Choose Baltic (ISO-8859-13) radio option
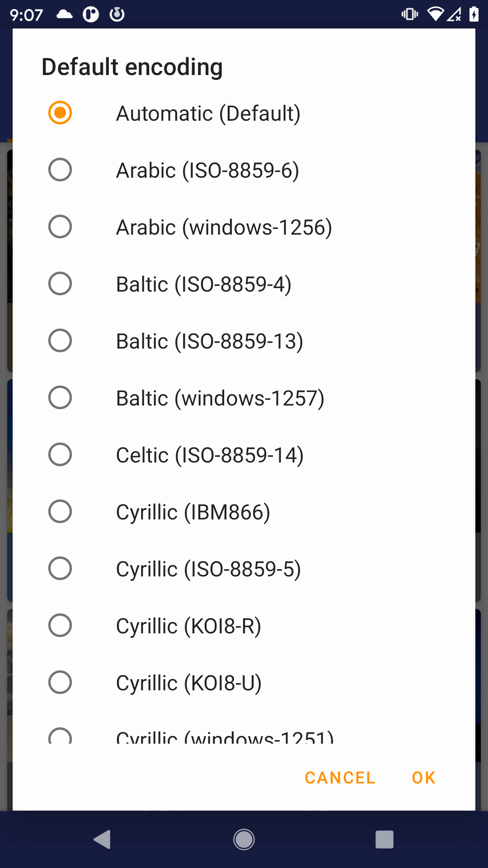The width and height of the screenshot is (488, 868). click(x=60, y=340)
